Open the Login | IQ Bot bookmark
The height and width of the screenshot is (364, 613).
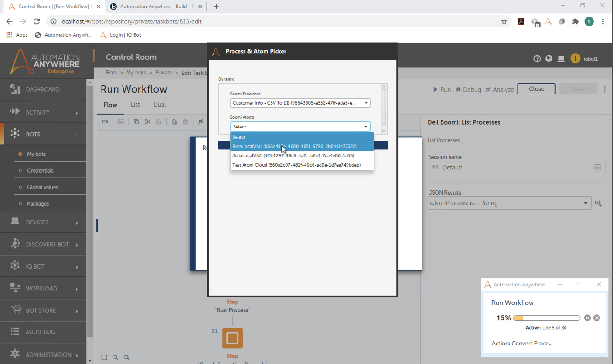coord(120,35)
